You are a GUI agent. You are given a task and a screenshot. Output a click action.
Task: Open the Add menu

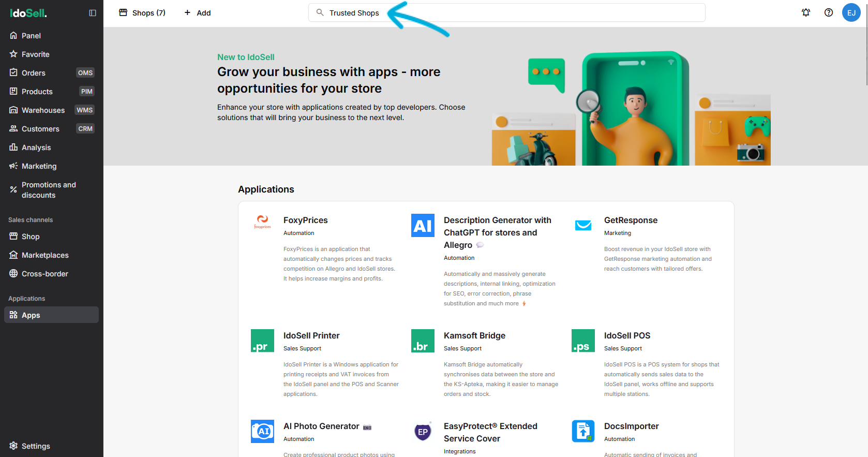tap(198, 12)
